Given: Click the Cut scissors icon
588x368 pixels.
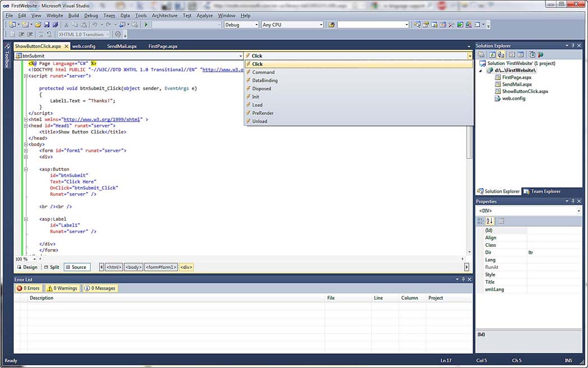Looking at the screenshot, I should [67, 25].
